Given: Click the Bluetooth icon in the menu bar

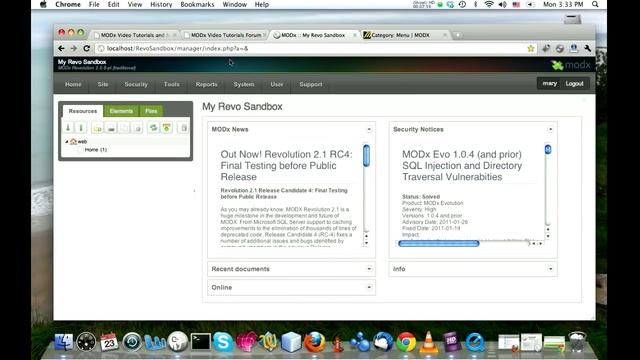Looking at the screenshot, I should (x=476, y=4).
